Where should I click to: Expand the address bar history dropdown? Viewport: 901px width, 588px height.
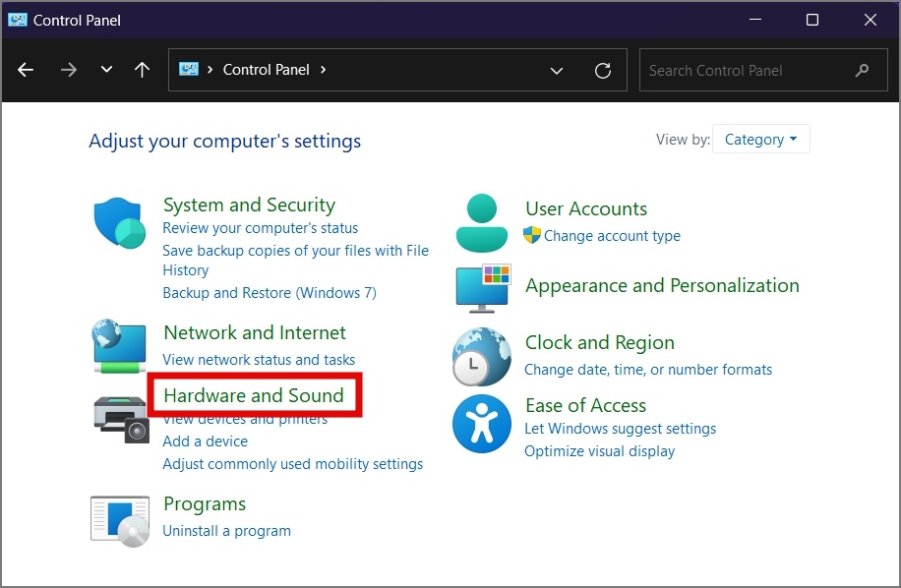tap(557, 71)
